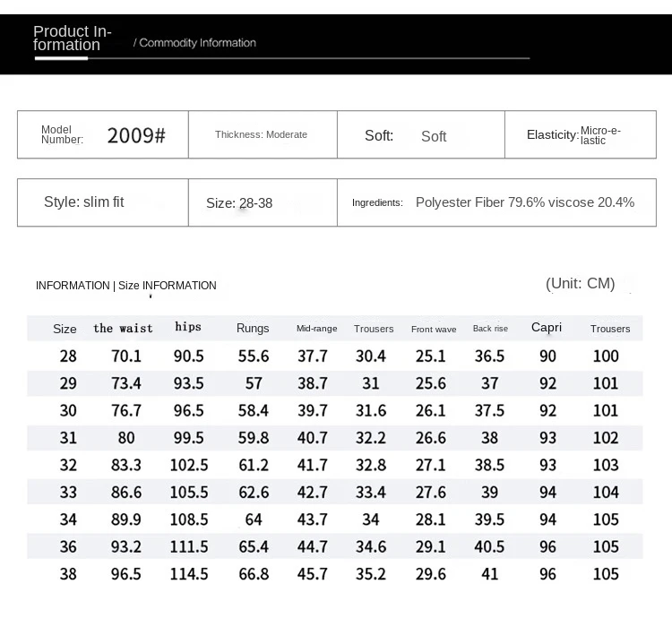Select 'the waist' column header
672x618 pixels.
click(123, 329)
